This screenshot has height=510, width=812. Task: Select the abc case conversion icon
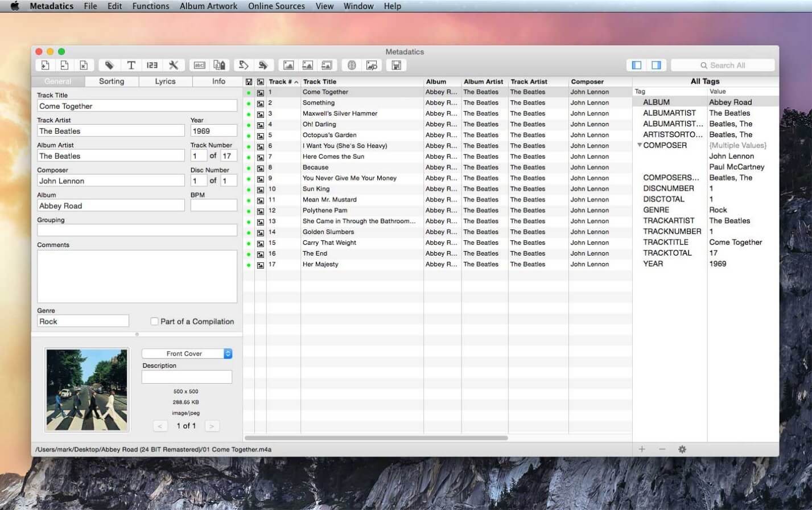[200, 65]
